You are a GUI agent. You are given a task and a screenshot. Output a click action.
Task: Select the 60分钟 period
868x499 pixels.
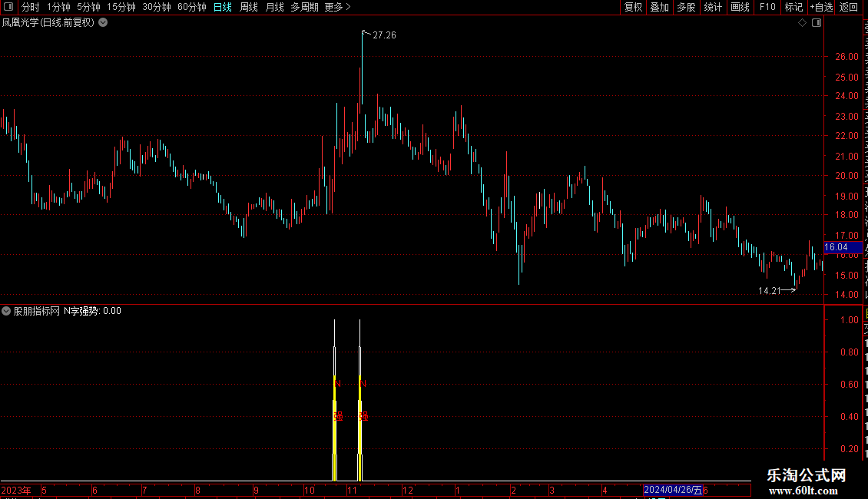click(x=191, y=7)
